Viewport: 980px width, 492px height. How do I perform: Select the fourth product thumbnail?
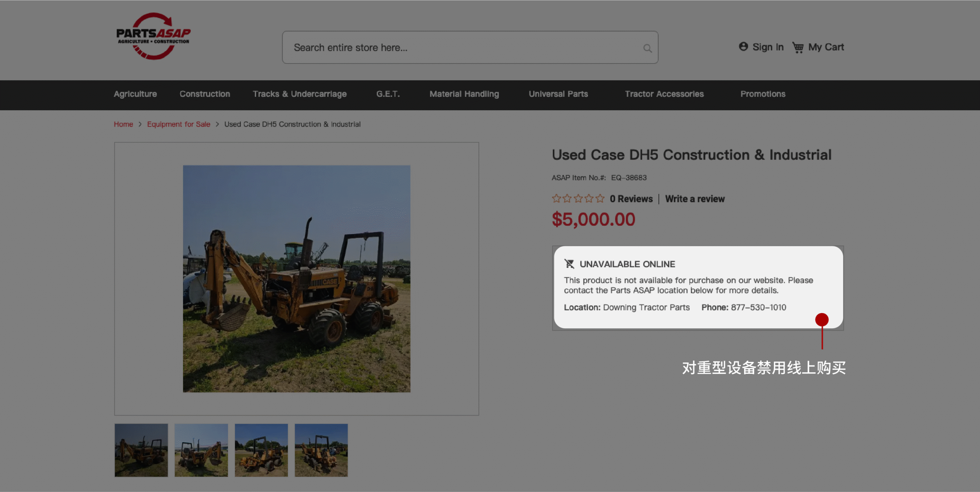click(321, 450)
